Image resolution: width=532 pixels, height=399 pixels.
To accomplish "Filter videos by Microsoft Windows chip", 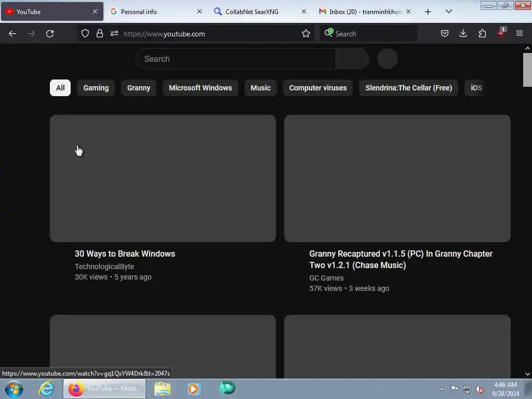I will (201, 88).
